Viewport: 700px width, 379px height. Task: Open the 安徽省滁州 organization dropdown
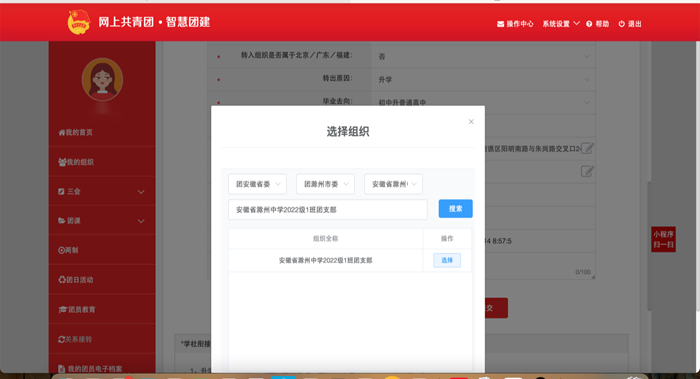point(393,184)
